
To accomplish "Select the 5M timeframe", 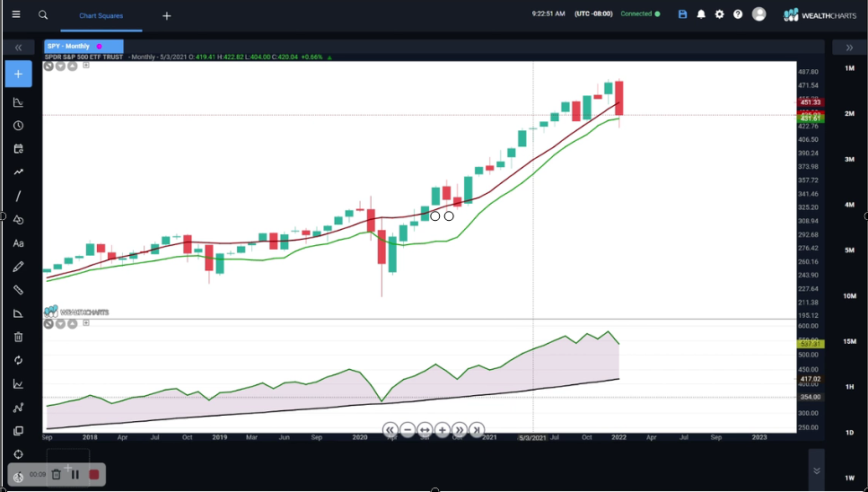I will tap(849, 250).
